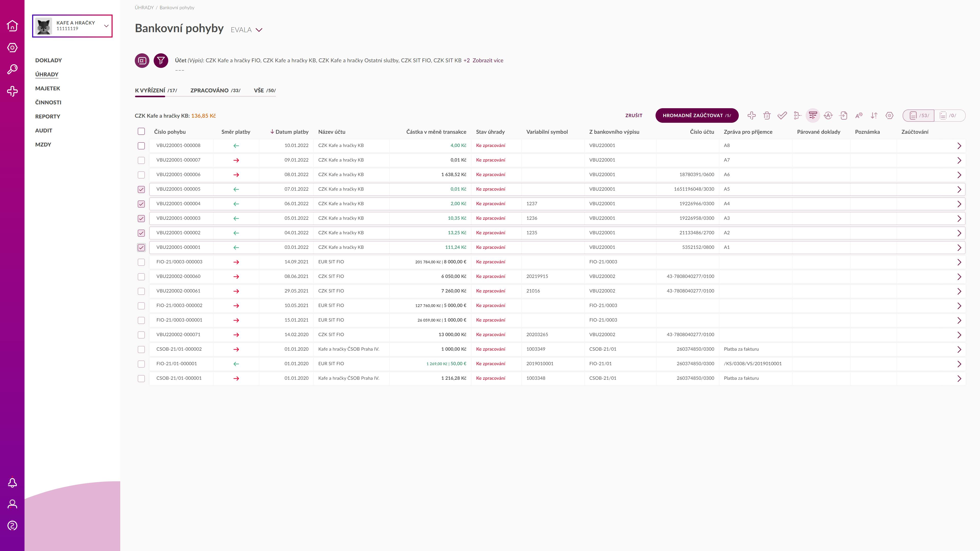
Task: Click the trash delete icon in toolbar
Action: click(x=767, y=116)
